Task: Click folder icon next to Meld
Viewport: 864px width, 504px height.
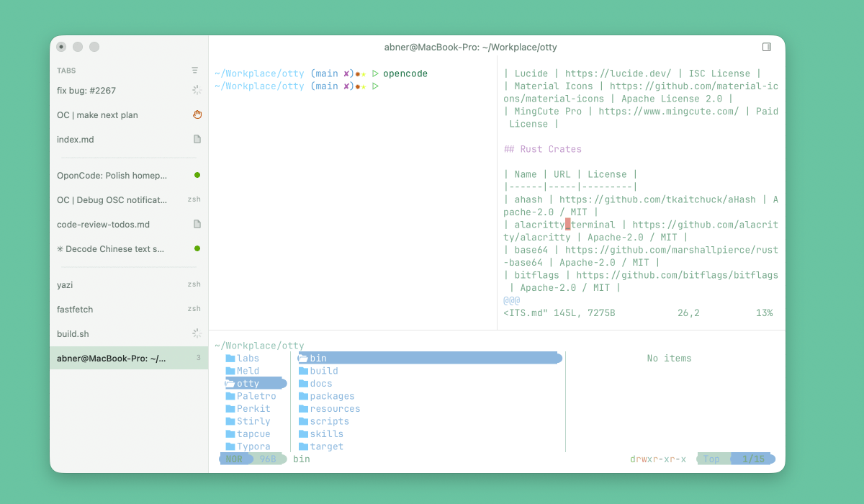Action: (230, 371)
